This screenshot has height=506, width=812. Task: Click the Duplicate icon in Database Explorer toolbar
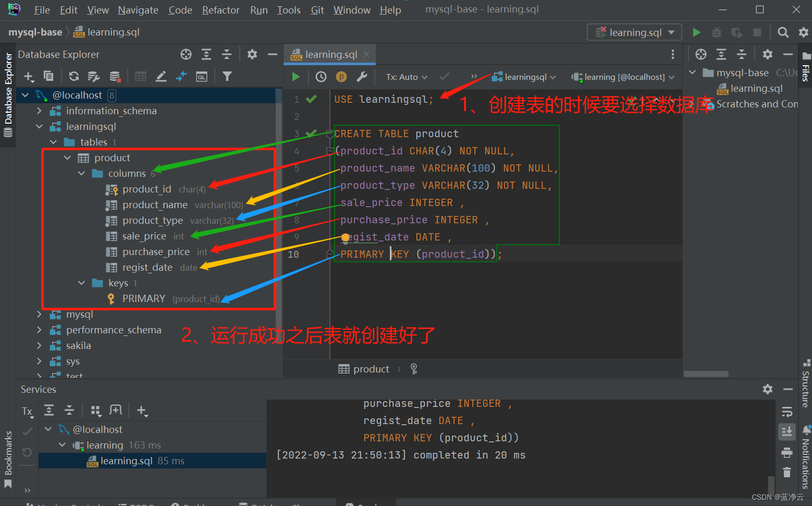(48, 76)
